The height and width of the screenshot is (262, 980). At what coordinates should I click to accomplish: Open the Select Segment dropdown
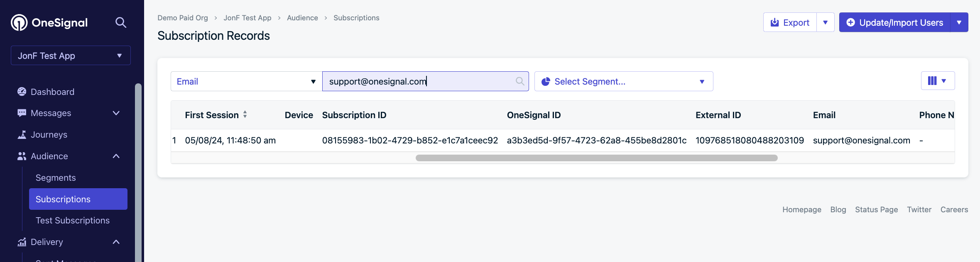(x=624, y=81)
